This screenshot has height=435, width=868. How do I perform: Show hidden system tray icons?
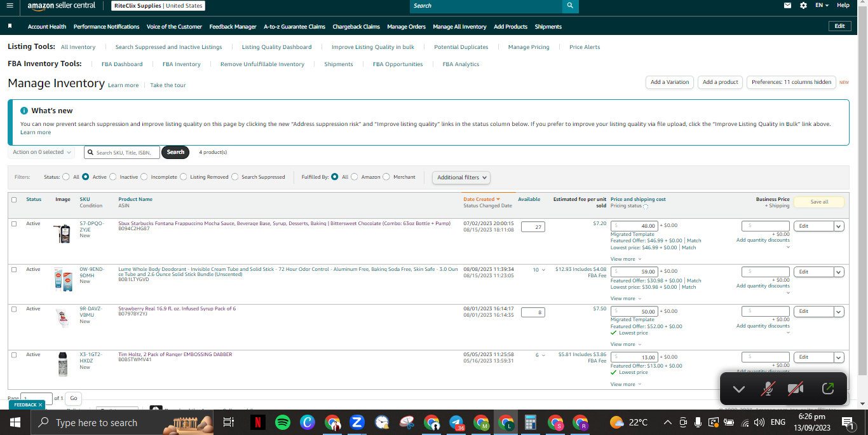click(x=668, y=422)
